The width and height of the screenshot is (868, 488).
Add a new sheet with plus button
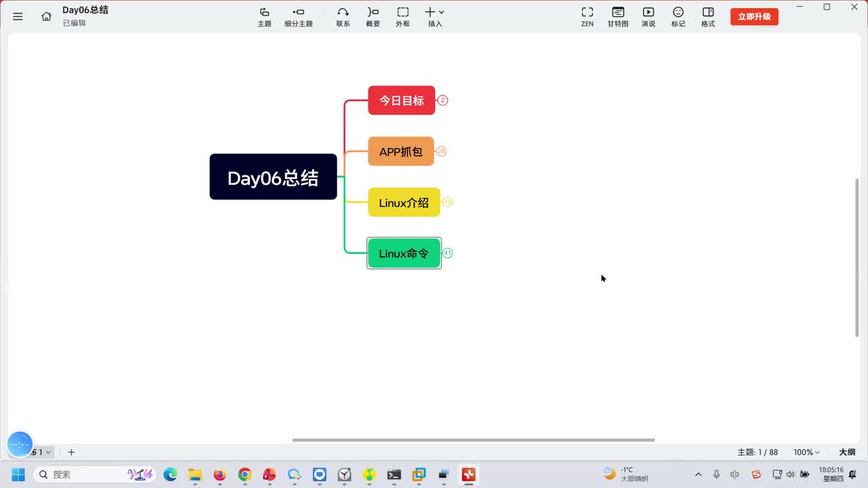[71, 452]
